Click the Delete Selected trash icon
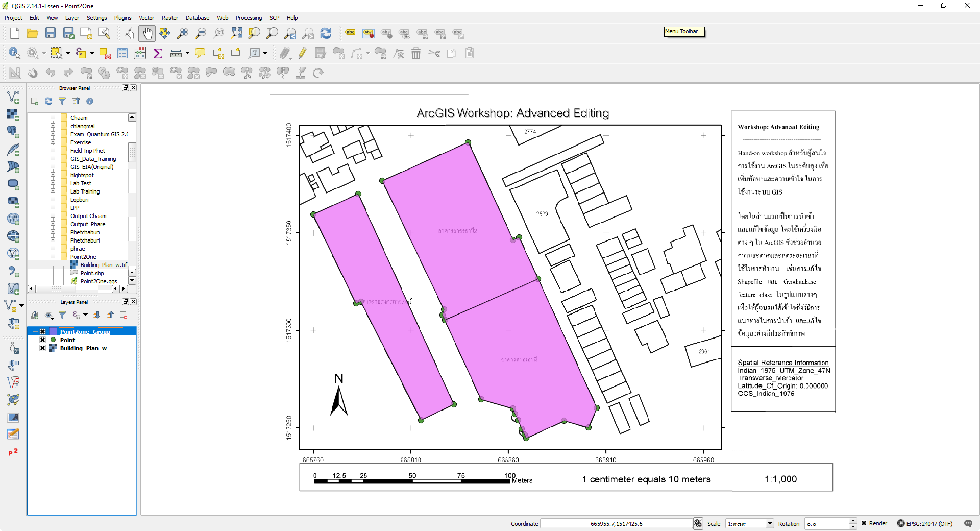 click(416, 53)
